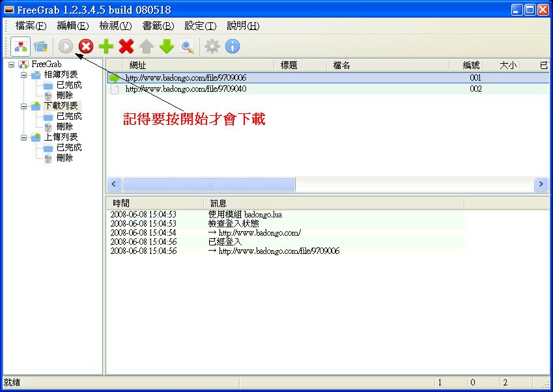553x392 pixels.
Task: Click 就緒 in the status bar
Action: (x=12, y=382)
